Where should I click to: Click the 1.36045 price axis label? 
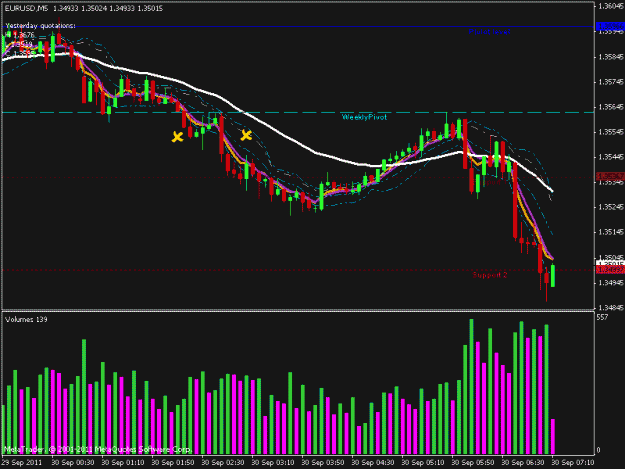click(x=611, y=6)
